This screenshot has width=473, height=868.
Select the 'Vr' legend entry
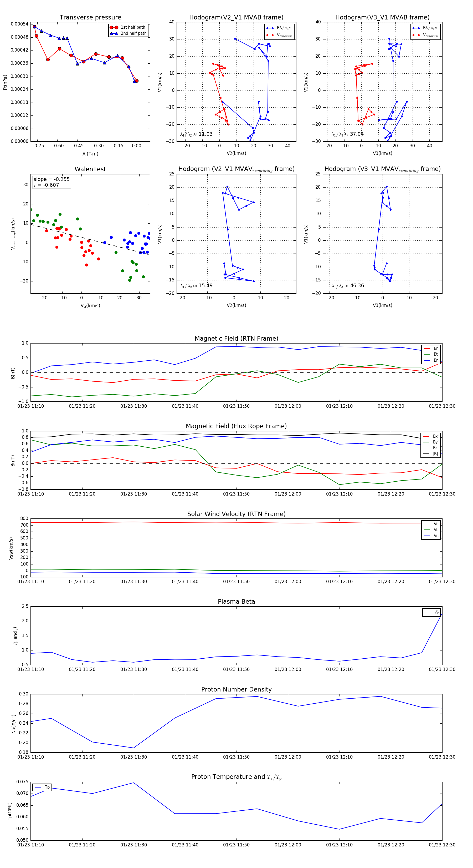[431, 524]
